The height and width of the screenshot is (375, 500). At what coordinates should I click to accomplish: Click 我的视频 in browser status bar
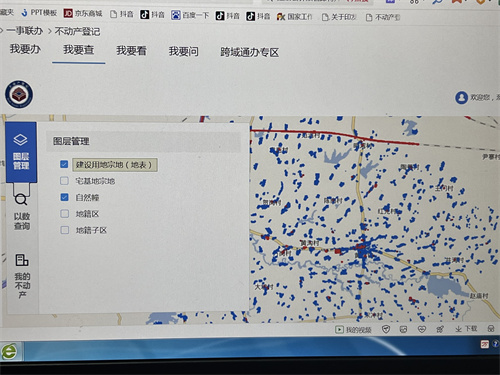[353, 330]
